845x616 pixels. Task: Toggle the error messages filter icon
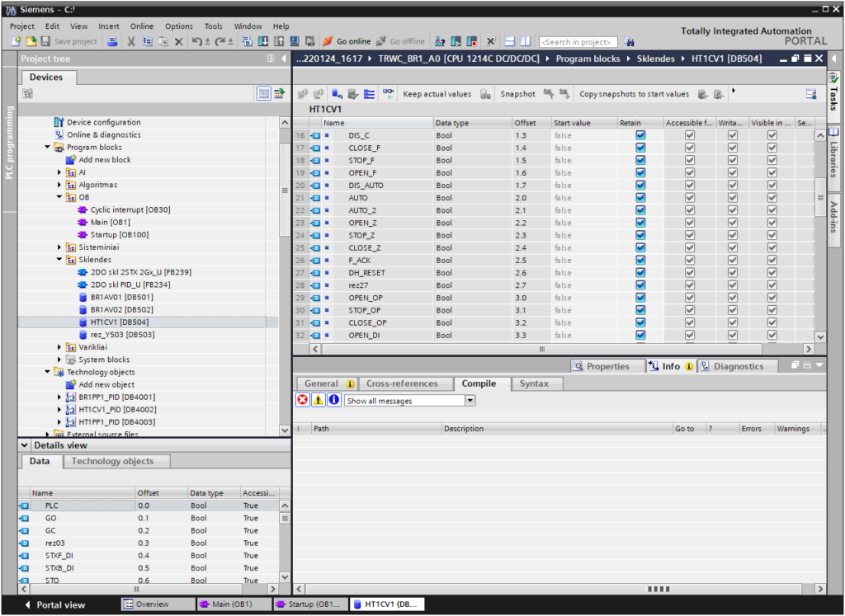point(303,400)
